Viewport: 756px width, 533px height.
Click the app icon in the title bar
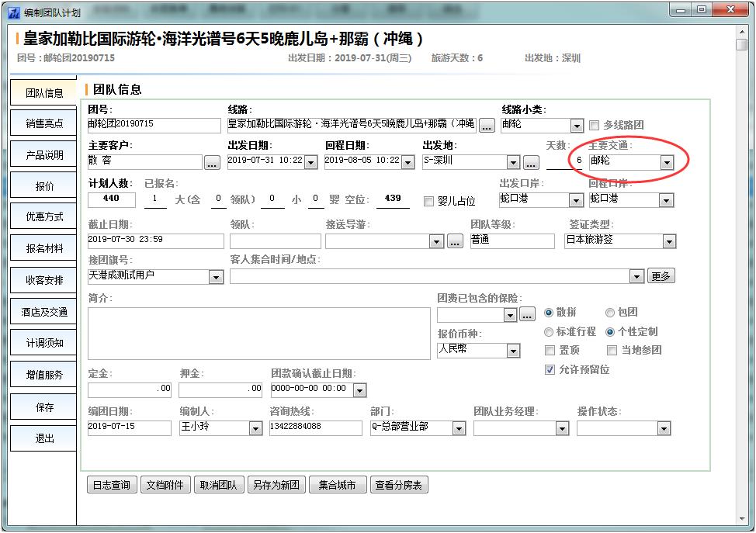(x=13, y=12)
